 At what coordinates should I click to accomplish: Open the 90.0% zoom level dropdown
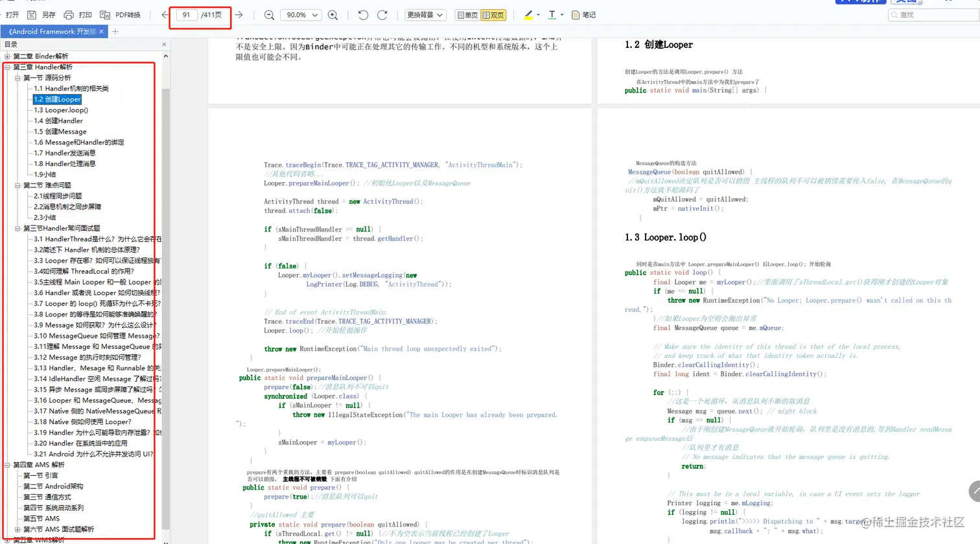300,14
